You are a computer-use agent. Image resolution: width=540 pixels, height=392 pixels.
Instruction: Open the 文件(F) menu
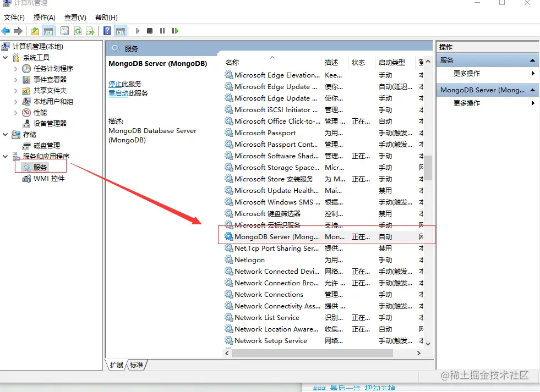[14, 17]
